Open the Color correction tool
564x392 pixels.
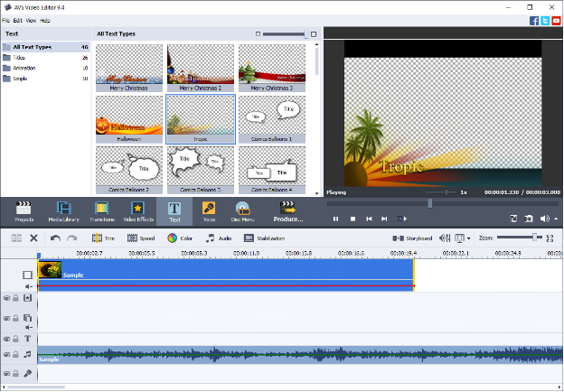[x=180, y=238]
